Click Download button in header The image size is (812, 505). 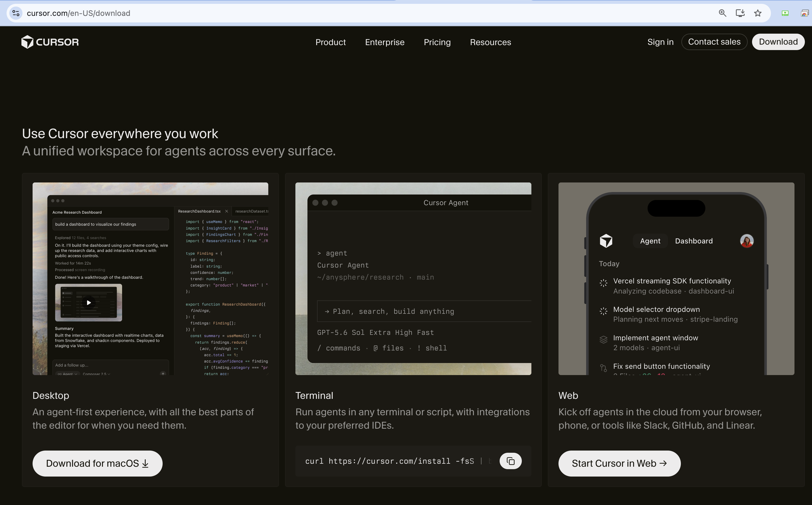click(x=778, y=42)
